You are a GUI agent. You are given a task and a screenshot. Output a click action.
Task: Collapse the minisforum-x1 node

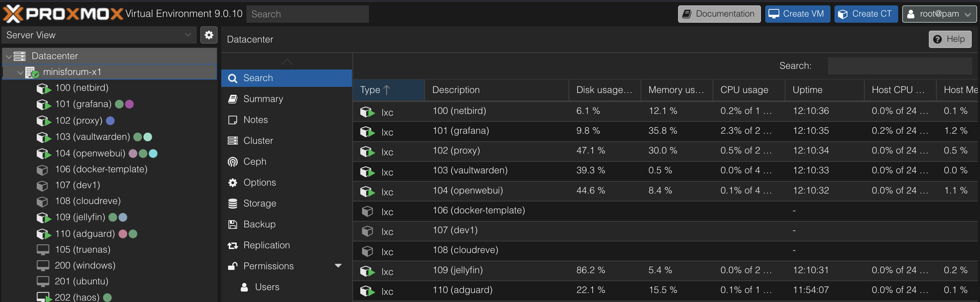(x=20, y=72)
